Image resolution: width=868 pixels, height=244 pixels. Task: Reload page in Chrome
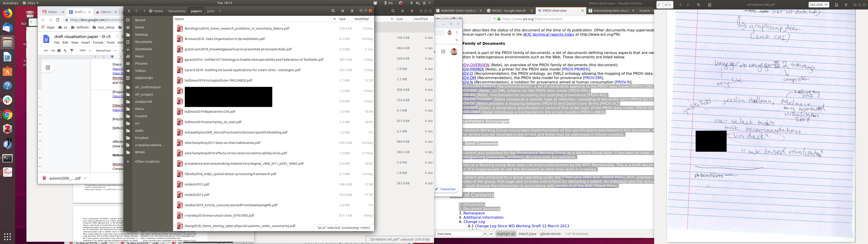click(58, 20)
